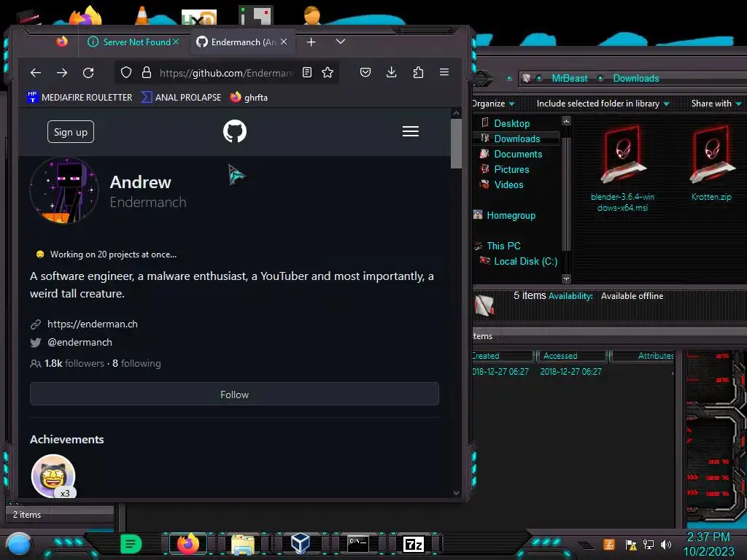Screen dimensions: 747x560
Task: Click the GitHub Octocat logo
Action: 235,131
